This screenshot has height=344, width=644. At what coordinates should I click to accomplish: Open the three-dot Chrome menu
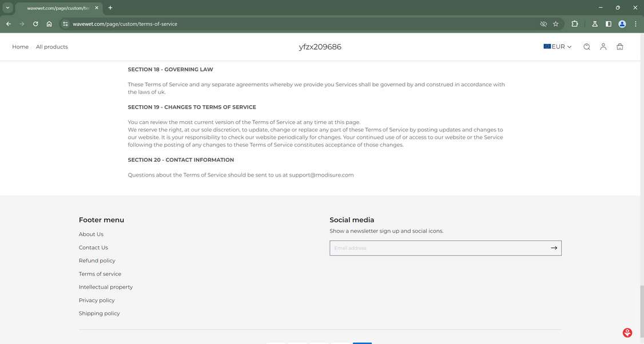(x=635, y=24)
